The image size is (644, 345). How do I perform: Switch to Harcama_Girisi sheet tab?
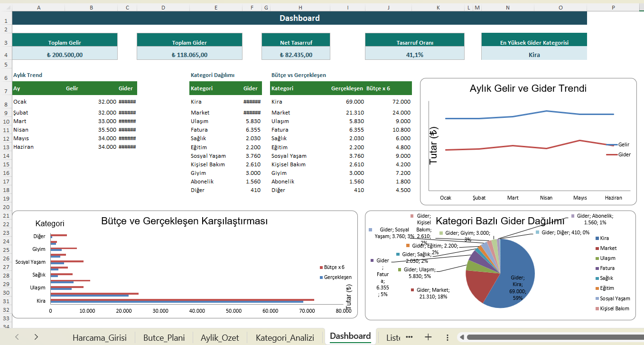coord(100,337)
